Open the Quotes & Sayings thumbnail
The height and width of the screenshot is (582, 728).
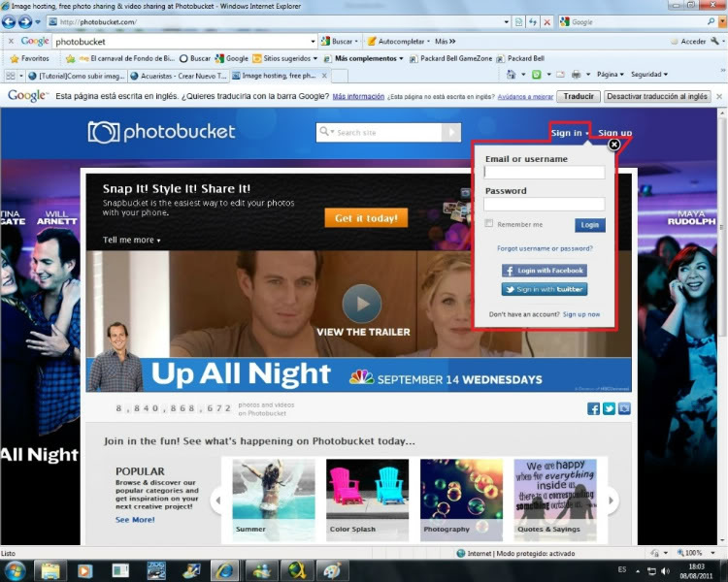pyautogui.click(x=555, y=500)
